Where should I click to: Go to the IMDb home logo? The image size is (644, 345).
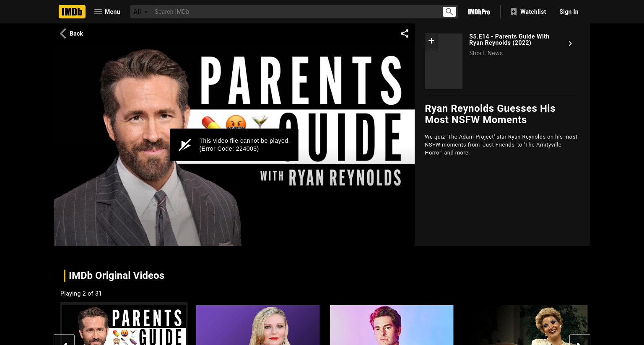[72, 12]
